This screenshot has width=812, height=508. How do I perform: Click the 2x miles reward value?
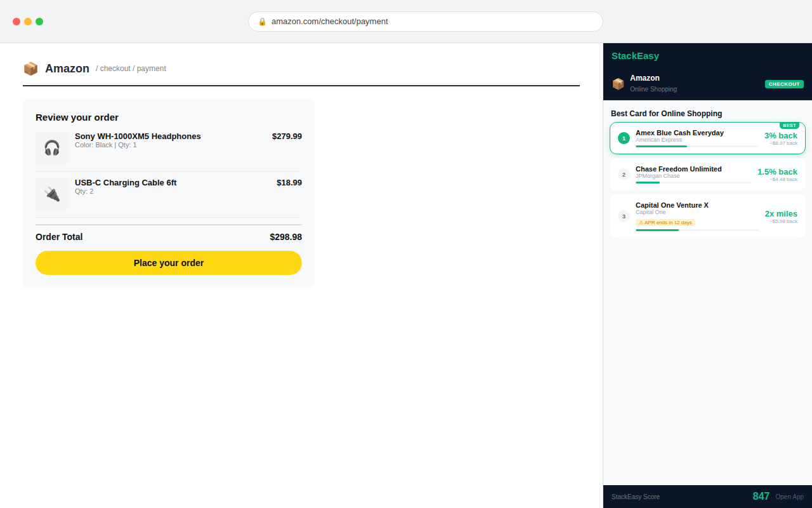[781, 214]
